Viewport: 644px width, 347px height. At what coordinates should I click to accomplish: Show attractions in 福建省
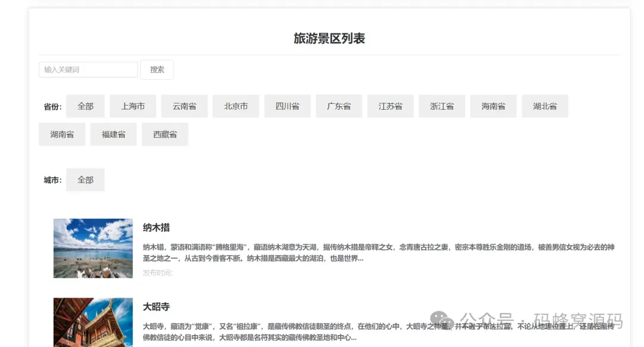coord(113,134)
